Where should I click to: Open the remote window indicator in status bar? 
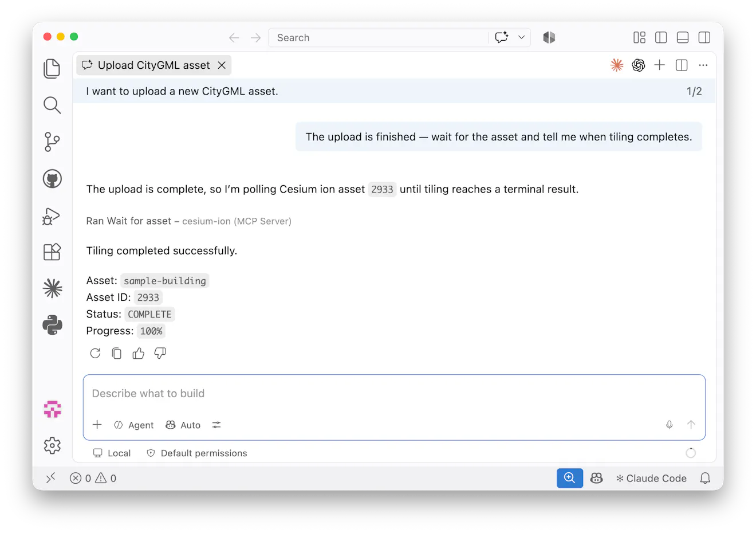click(x=50, y=478)
